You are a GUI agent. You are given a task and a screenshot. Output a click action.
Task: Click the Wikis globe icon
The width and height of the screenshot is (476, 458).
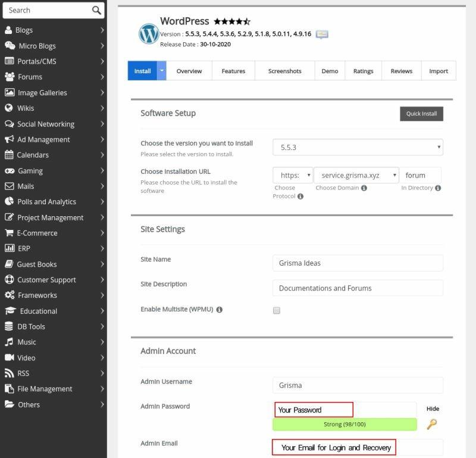coord(9,108)
